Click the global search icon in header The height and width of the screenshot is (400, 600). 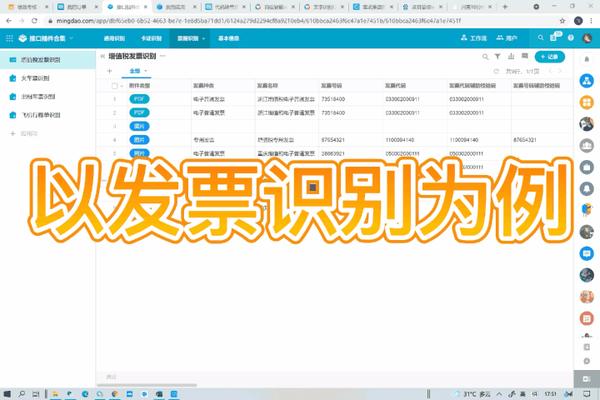540,38
